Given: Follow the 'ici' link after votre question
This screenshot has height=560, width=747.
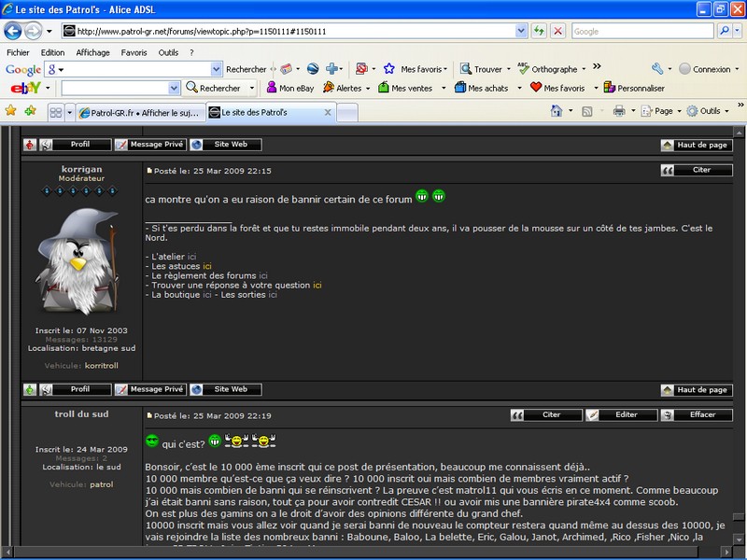Looking at the screenshot, I should [x=317, y=286].
